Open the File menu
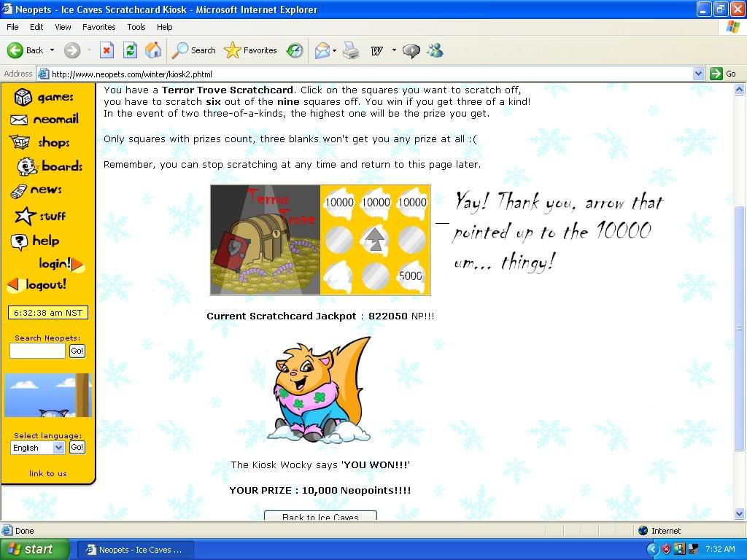This screenshot has height=560, width=747. click(12, 27)
